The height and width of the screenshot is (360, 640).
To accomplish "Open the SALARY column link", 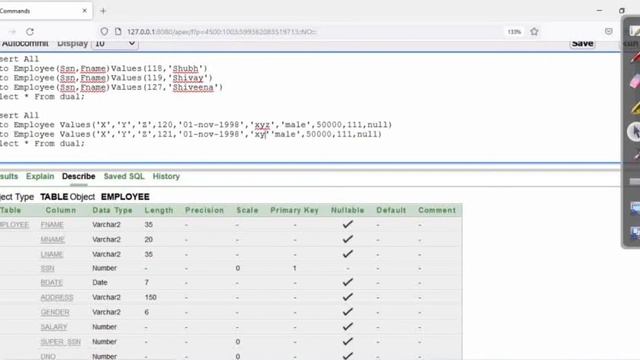I will pos(53,327).
